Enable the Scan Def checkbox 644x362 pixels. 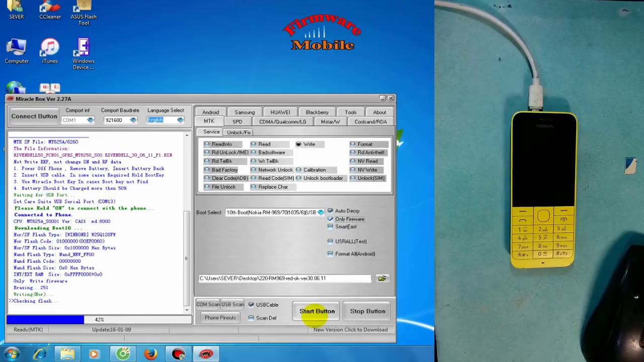(251, 318)
